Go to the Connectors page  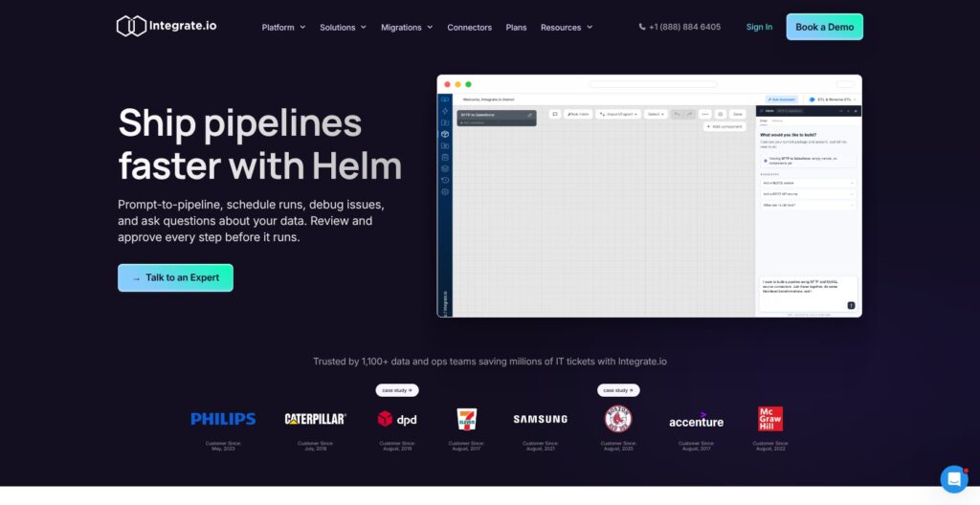[x=469, y=28]
